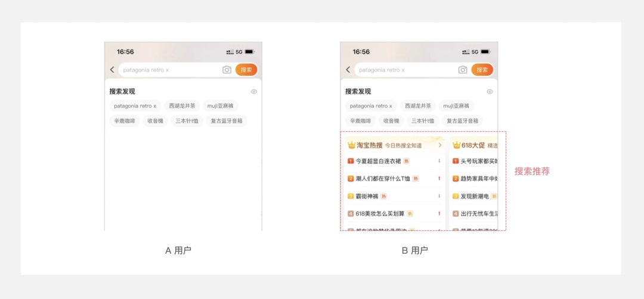
Task: Select '收音機' tag in A user's screen
Action: [x=155, y=121]
